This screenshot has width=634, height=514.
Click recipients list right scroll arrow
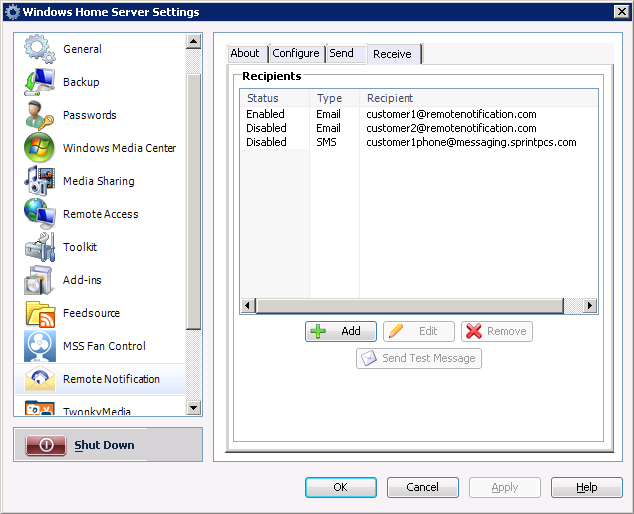tap(590, 305)
